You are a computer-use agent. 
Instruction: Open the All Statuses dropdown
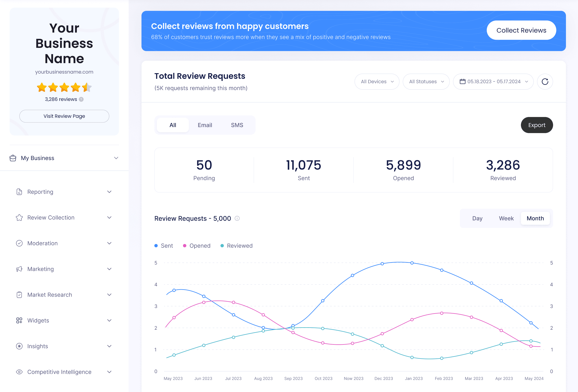(x=426, y=82)
